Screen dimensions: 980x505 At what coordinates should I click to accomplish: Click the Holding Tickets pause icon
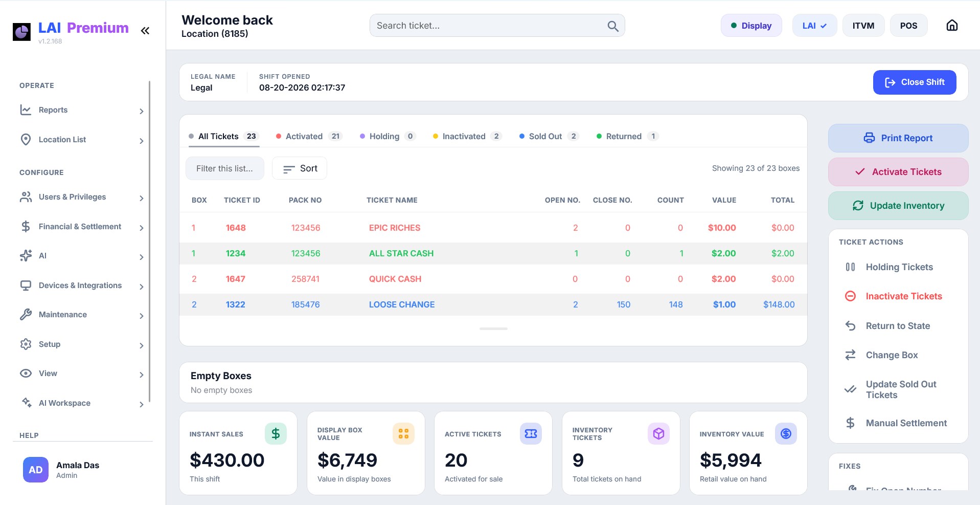point(850,267)
